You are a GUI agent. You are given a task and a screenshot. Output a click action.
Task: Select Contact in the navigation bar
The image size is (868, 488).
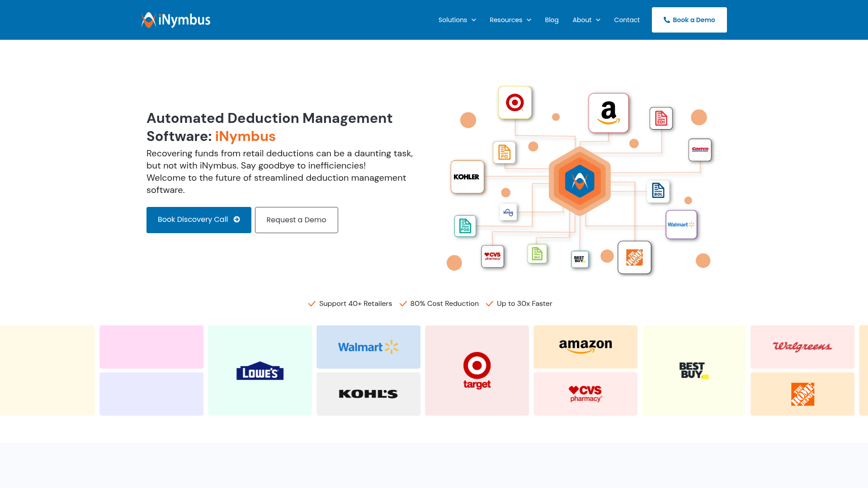(627, 20)
